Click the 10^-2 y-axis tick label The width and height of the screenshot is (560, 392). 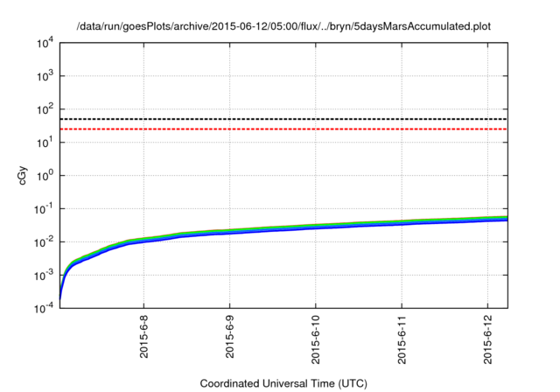tap(44, 242)
